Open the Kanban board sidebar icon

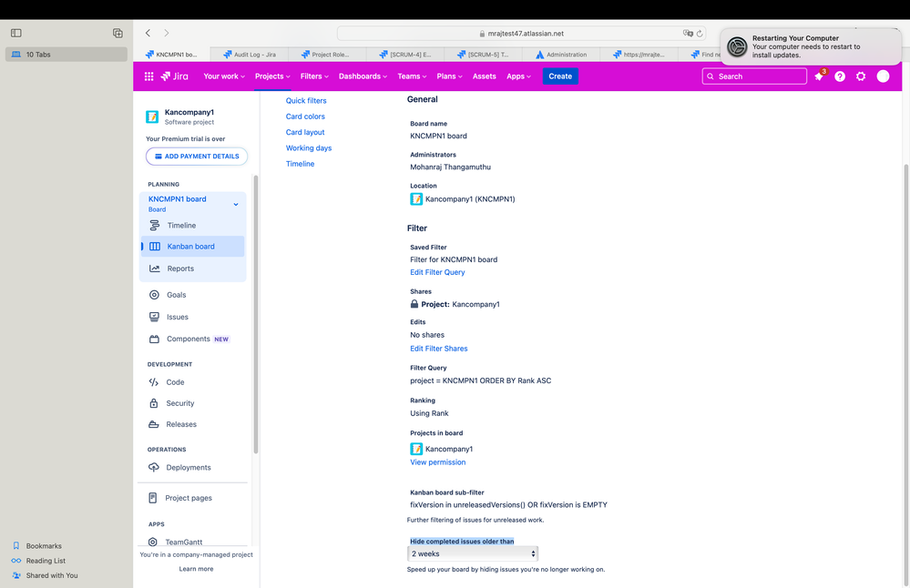pos(155,246)
